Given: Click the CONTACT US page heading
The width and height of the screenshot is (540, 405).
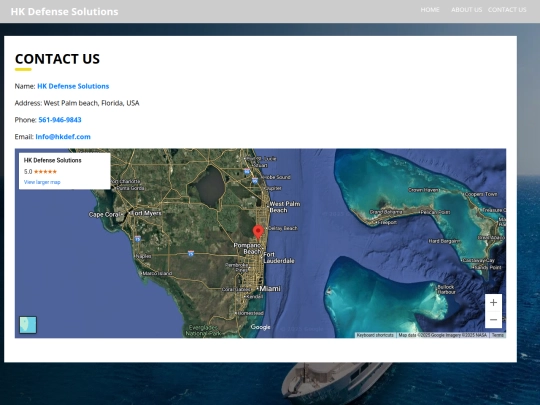Looking at the screenshot, I should click(57, 59).
